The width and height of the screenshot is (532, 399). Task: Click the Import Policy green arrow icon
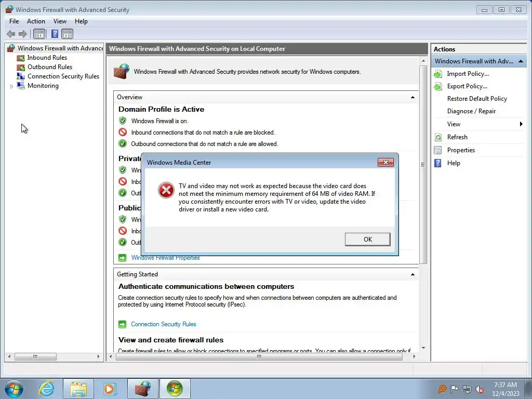click(x=438, y=74)
